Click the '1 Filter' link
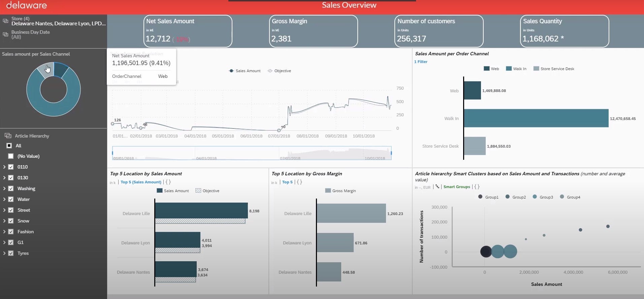Screen dimensions: 644x299 421,62
